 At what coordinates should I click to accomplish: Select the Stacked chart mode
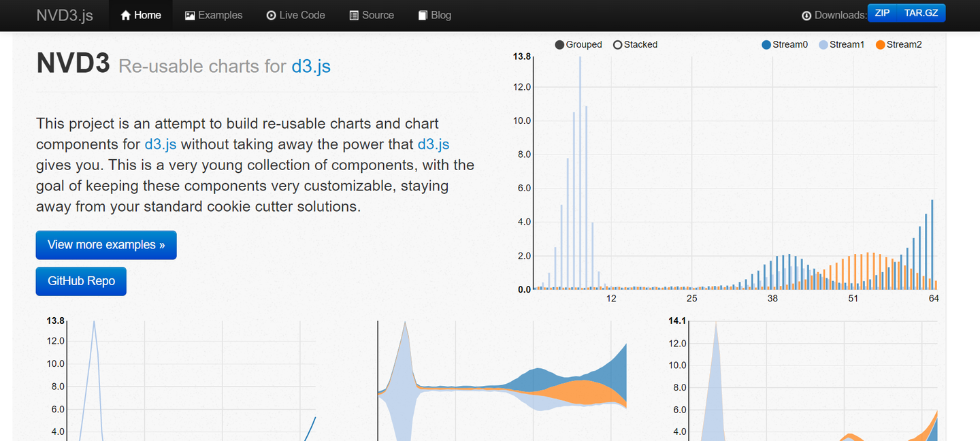635,45
